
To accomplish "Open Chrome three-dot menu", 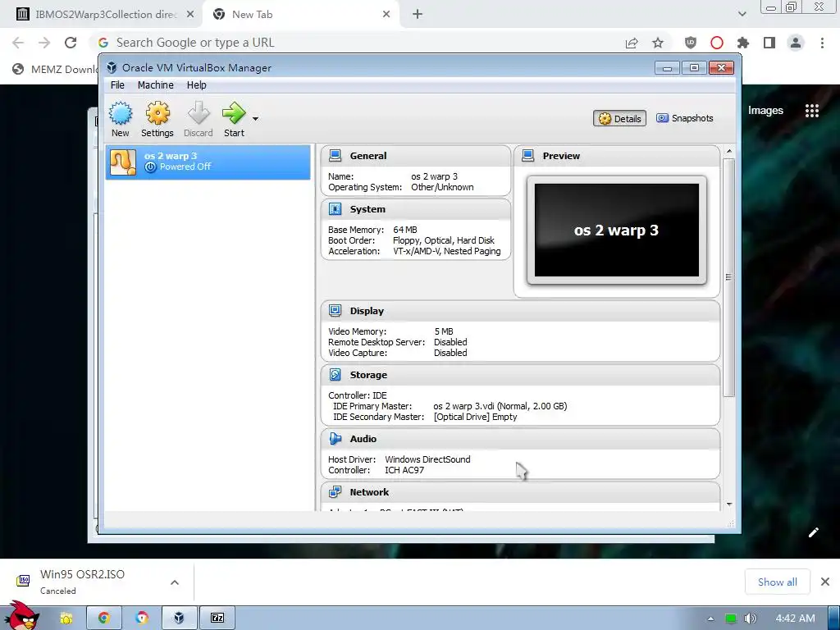I will click(822, 43).
